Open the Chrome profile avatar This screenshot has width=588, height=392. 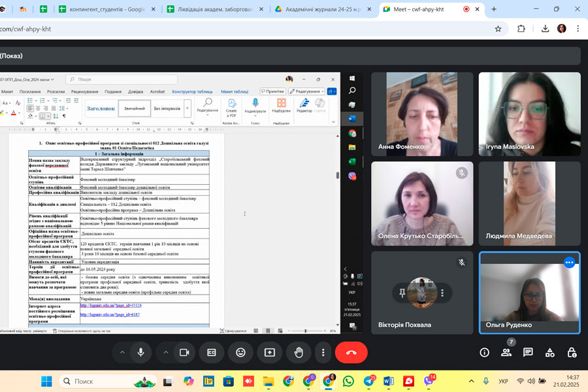tap(561, 29)
